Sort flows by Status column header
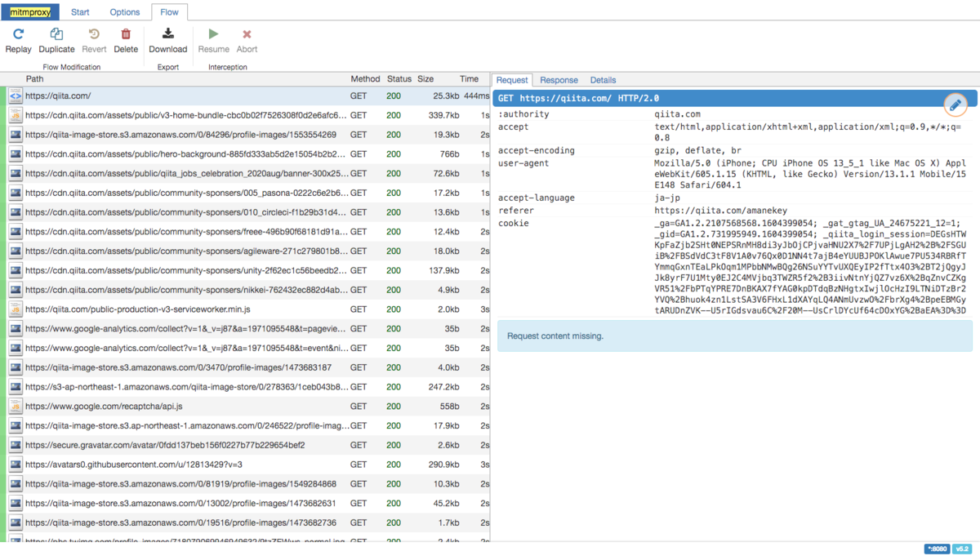The width and height of the screenshot is (980, 556). 399,79
